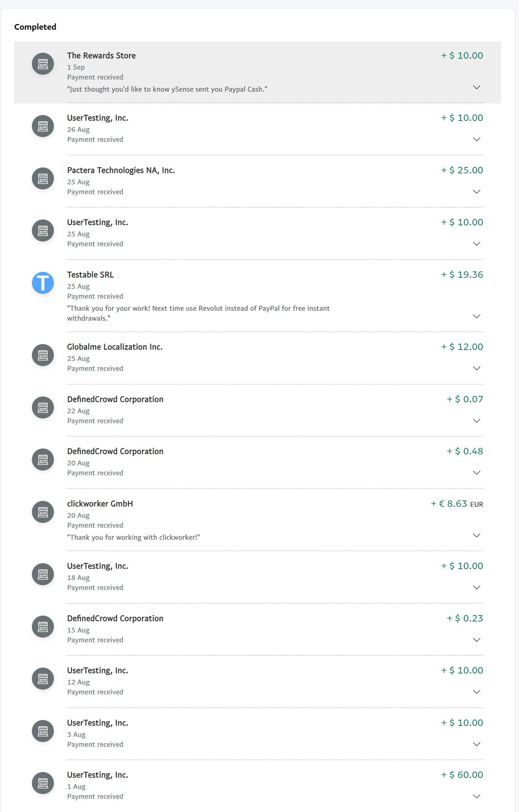Viewport: 519px width, 812px height.
Task: Click UserTesting 26 Aug merchant icon
Action: [43, 126]
